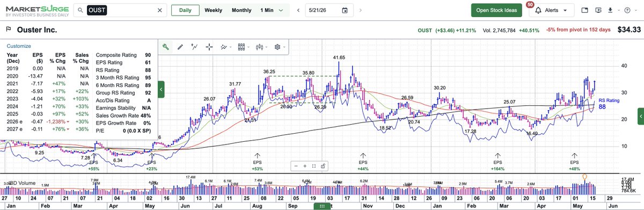644x210 pixels.
Task: Click the 2026 e estimate row
Action: pos(48,122)
